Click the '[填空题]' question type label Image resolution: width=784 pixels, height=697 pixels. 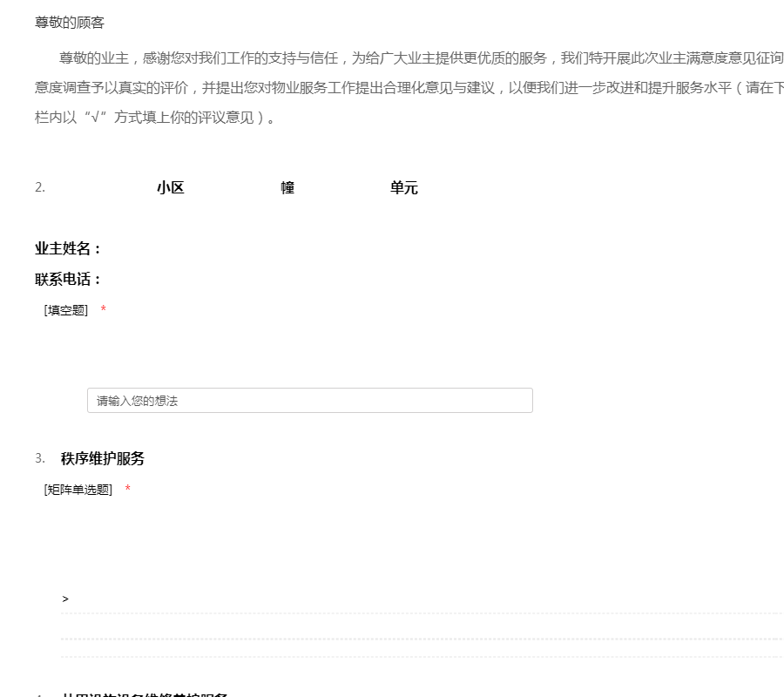pos(66,310)
